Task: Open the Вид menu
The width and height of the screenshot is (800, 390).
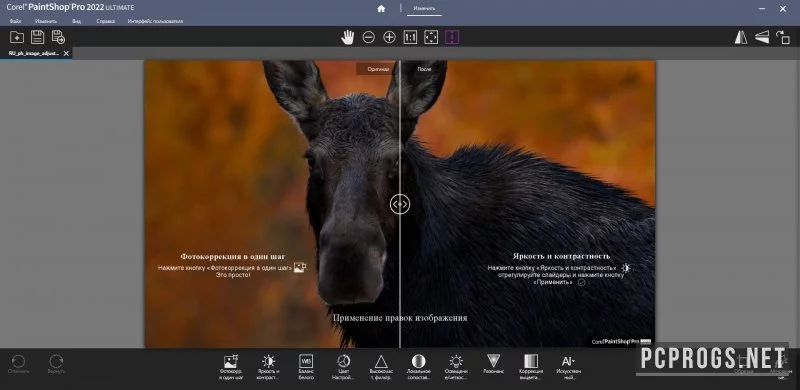Action: pos(77,21)
